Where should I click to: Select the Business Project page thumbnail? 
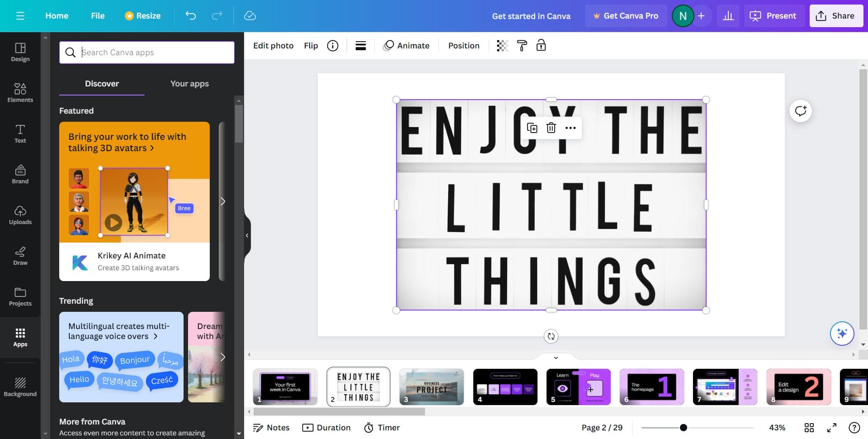(432, 387)
